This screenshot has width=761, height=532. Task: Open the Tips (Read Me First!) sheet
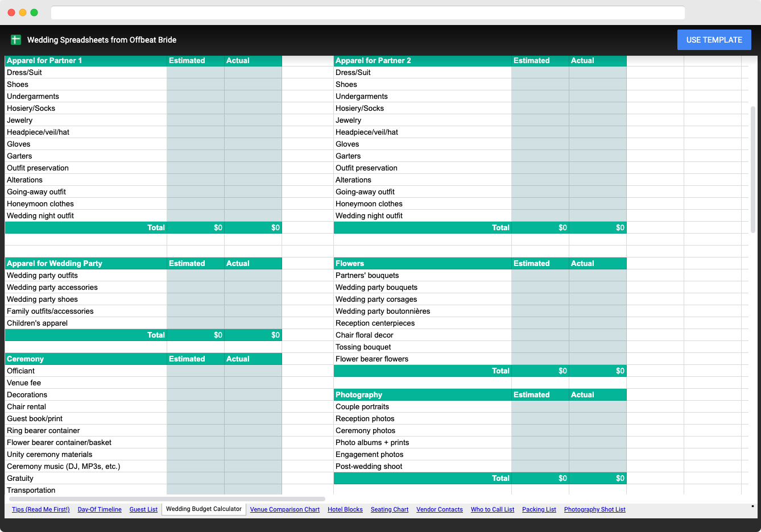(40, 509)
